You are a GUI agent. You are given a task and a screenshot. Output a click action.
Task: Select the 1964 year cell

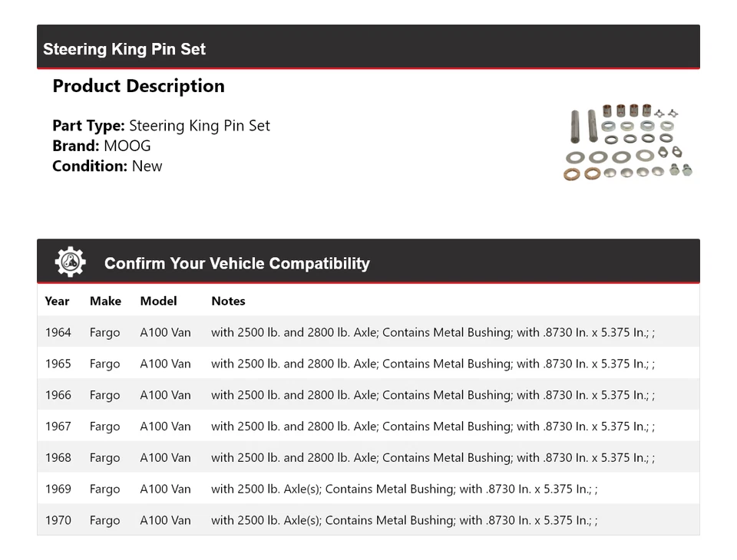(x=58, y=332)
